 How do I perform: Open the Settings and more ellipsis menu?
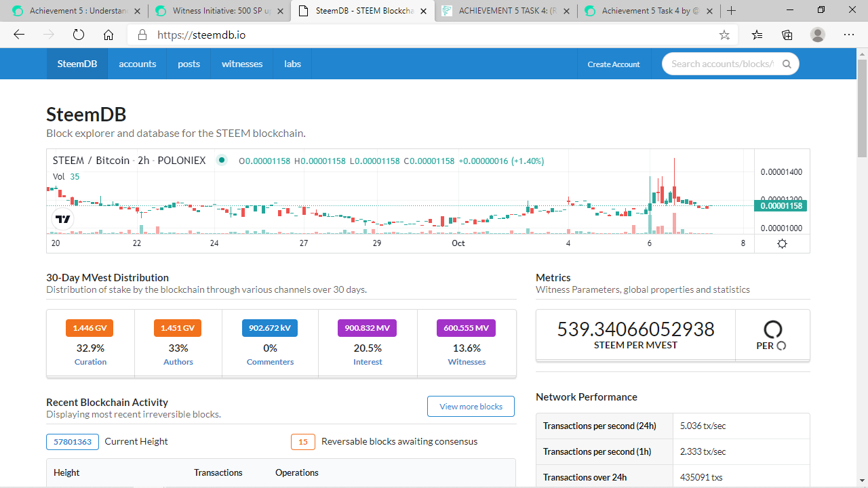[x=849, y=35]
